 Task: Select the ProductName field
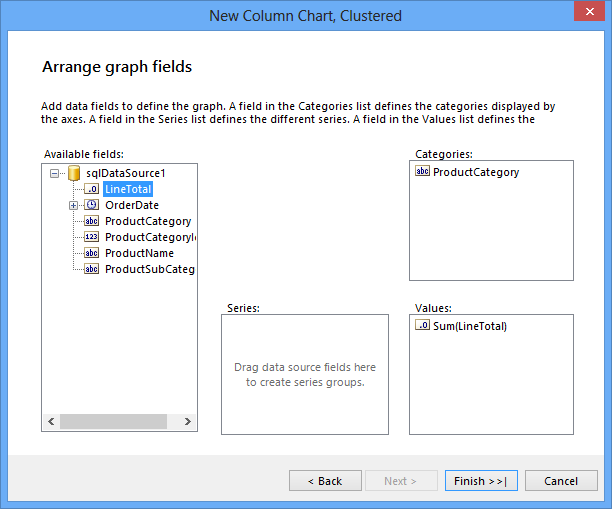point(139,253)
